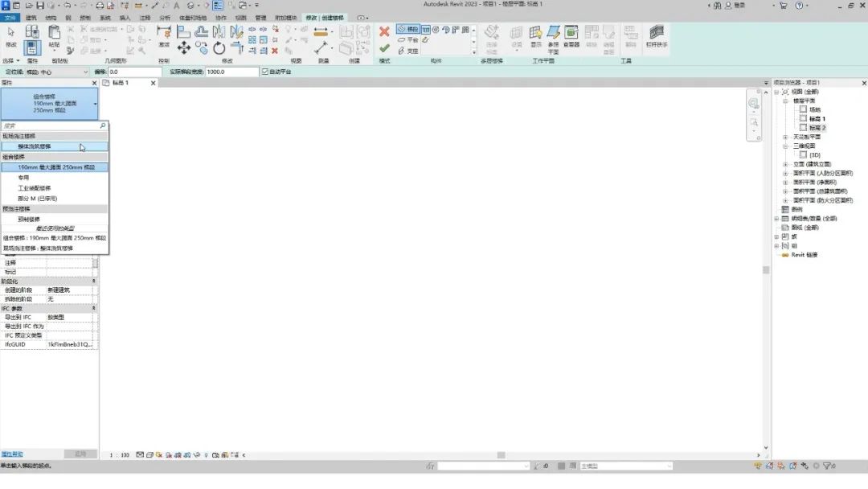Select the Offset tool in the Modify panel
The height and width of the screenshot is (489, 868).
coord(202,31)
